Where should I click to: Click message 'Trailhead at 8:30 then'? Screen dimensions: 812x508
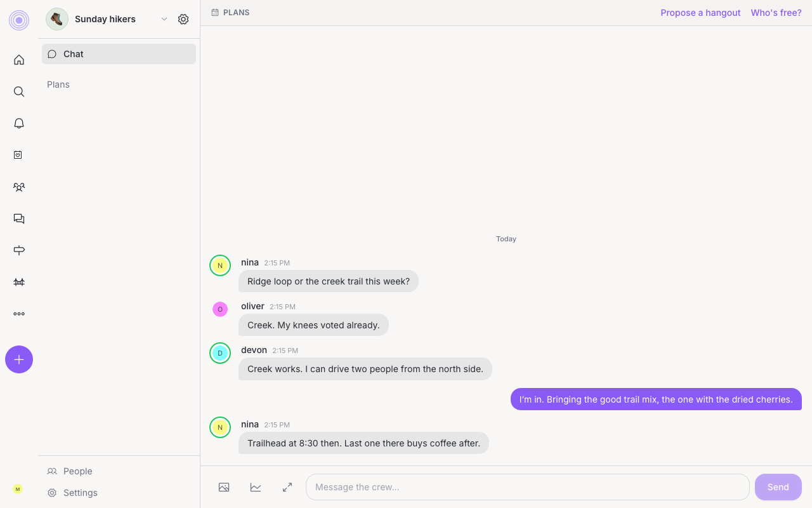point(363,443)
